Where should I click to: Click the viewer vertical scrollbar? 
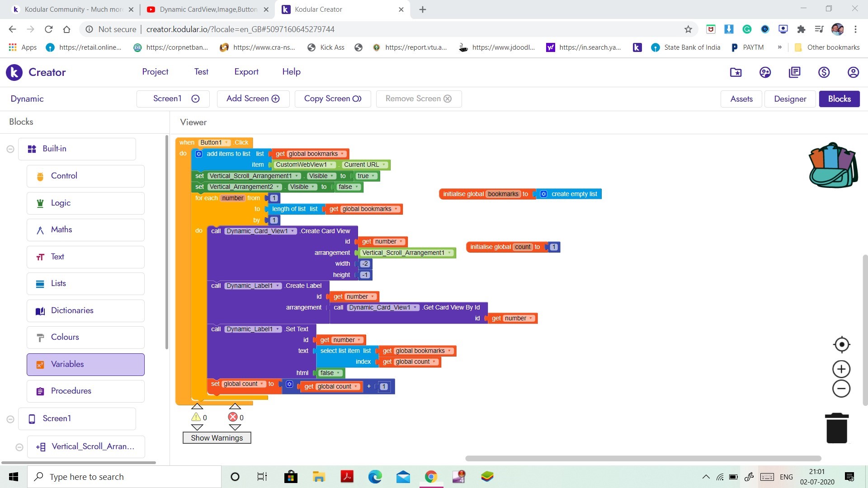coord(865,330)
